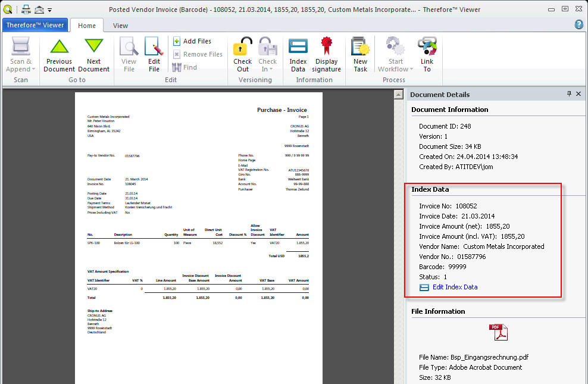Click the View File magnifier icon
Image resolution: width=588 pixels, height=384 pixels.
[129, 48]
